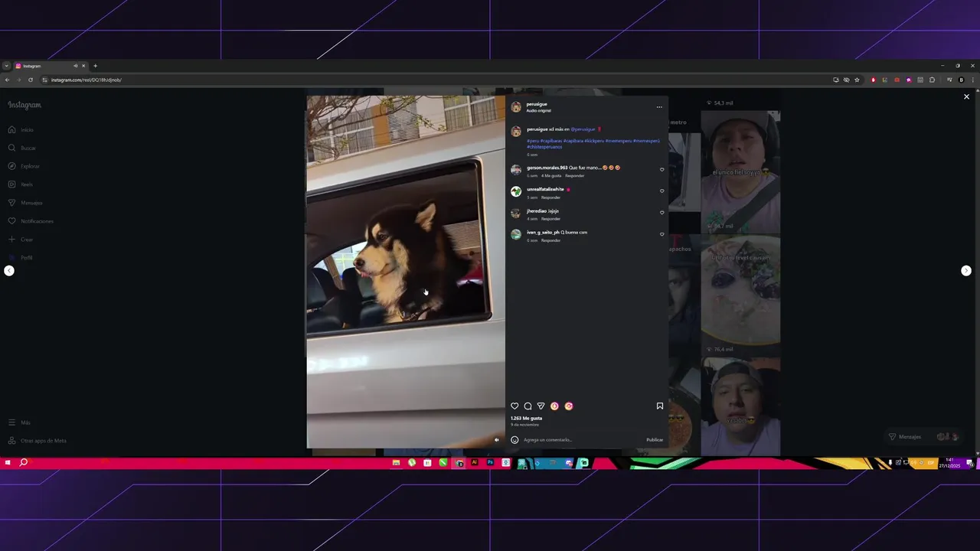The width and height of the screenshot is (980, 551).
Task: Share the reel using the paper plane icon
Action: (x=541, y=406)
